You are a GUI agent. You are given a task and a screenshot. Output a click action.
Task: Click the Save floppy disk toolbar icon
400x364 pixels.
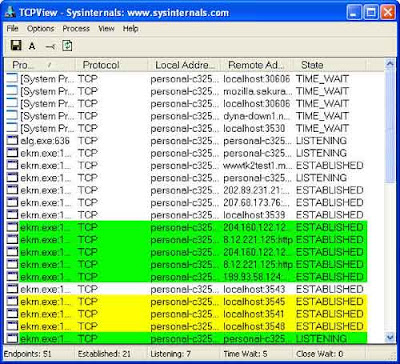16,45
